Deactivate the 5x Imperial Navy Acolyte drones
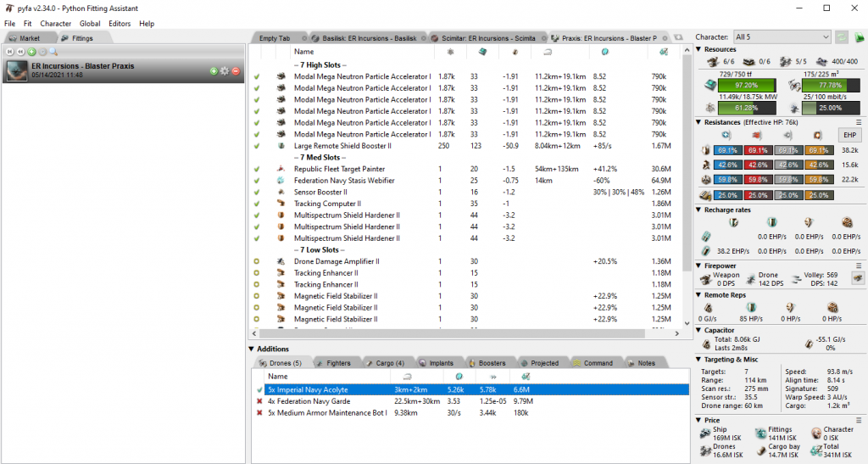The image size is (868, 464). [259, 390]
